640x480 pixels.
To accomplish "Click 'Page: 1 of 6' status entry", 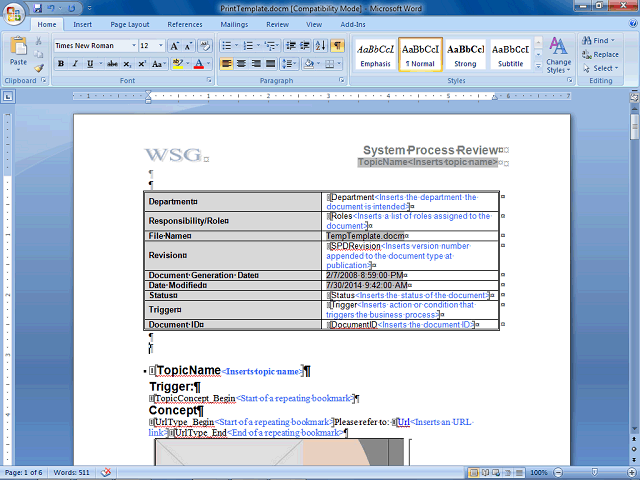I will (x=24, y=473).
